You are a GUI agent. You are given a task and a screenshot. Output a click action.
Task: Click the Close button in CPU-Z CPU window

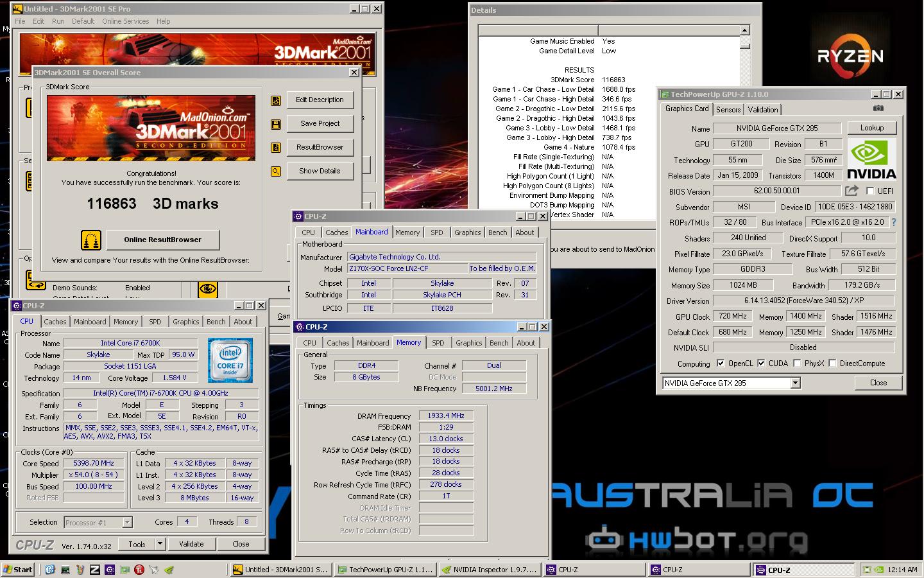241,544
